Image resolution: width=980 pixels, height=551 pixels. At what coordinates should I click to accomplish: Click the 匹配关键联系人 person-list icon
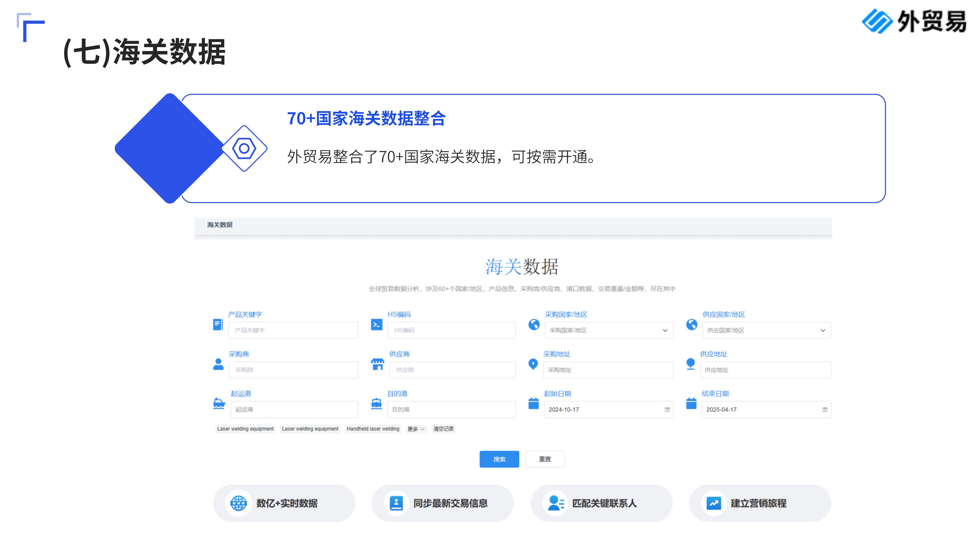pyautogui.click(x=556, y=503)
